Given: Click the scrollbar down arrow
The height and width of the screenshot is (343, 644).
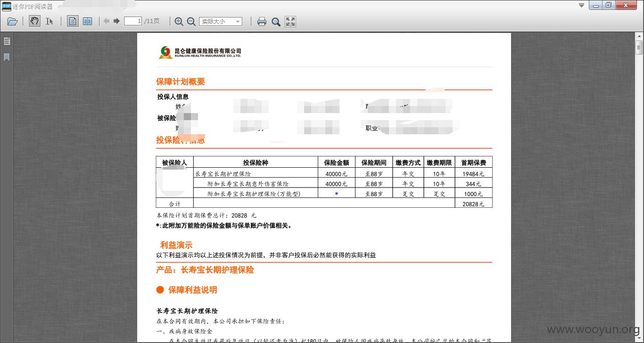Looking at the screenshot, I should [x=639, y=337].
